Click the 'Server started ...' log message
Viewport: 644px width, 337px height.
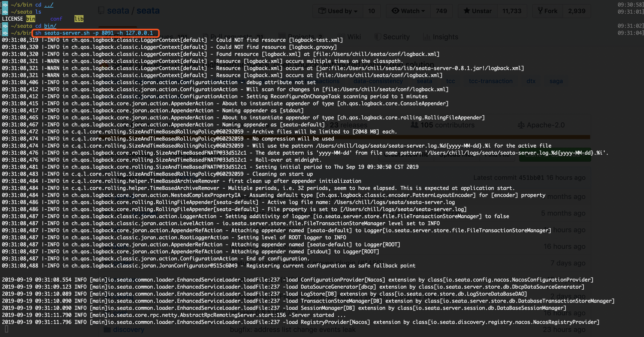(319, 315)
